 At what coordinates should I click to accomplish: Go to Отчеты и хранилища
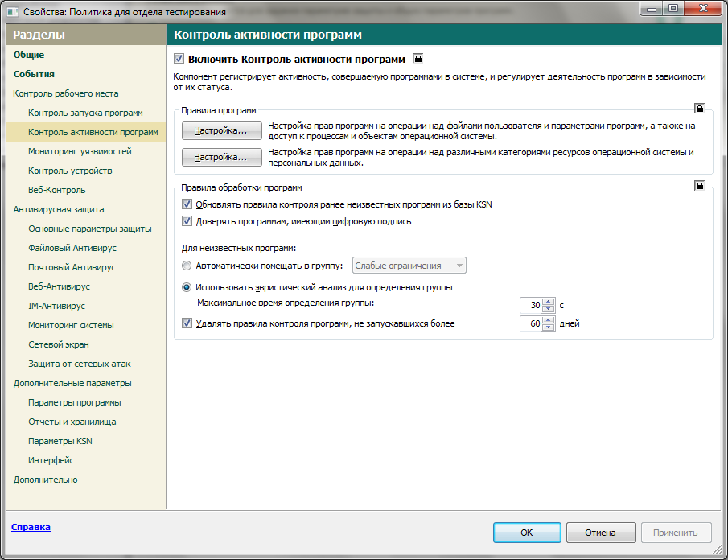tap(72, 422)
